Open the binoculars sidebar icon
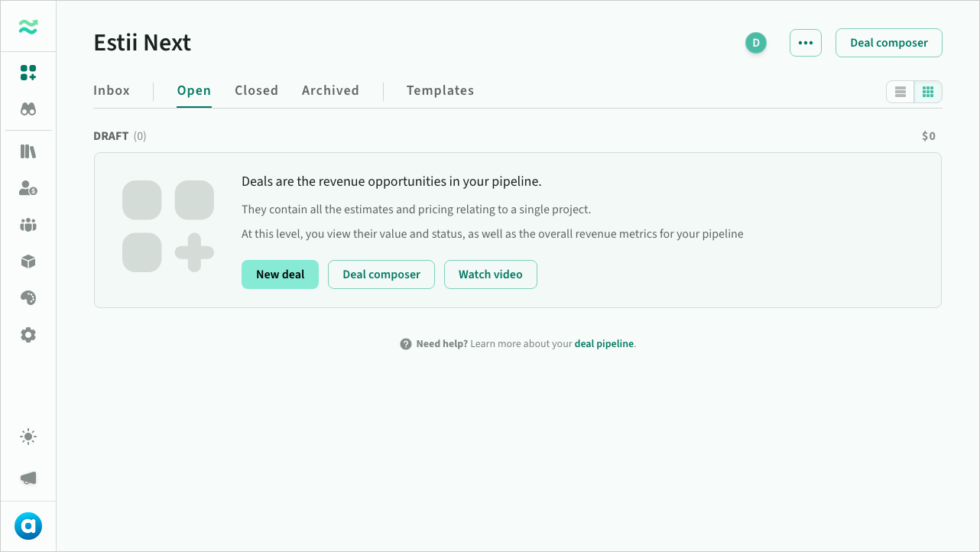 28,109
